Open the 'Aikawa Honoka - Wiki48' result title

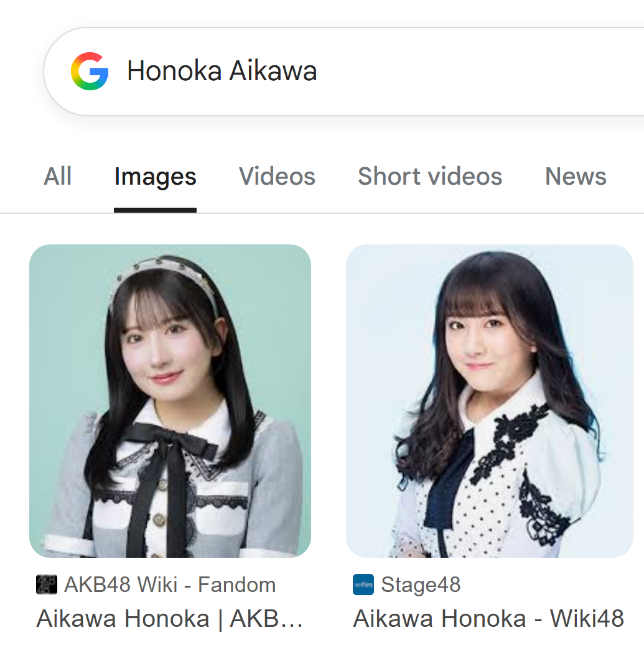(x=488, y=619)
